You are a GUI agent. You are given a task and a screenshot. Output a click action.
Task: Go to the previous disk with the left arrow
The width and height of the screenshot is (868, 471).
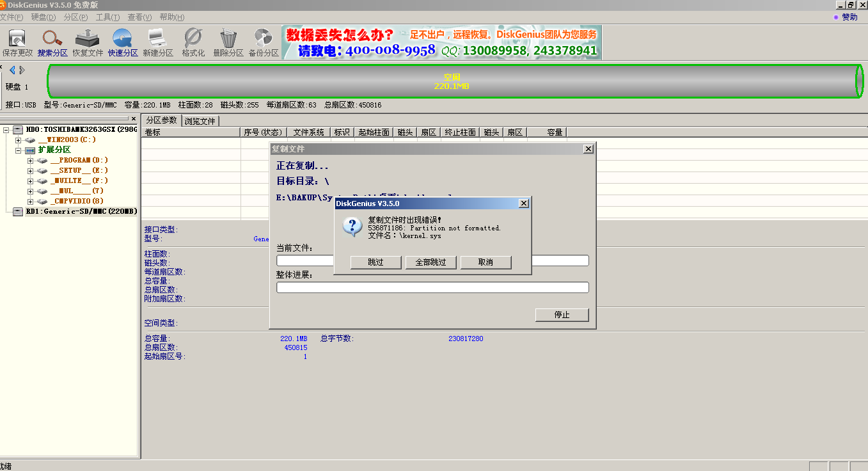12,70
